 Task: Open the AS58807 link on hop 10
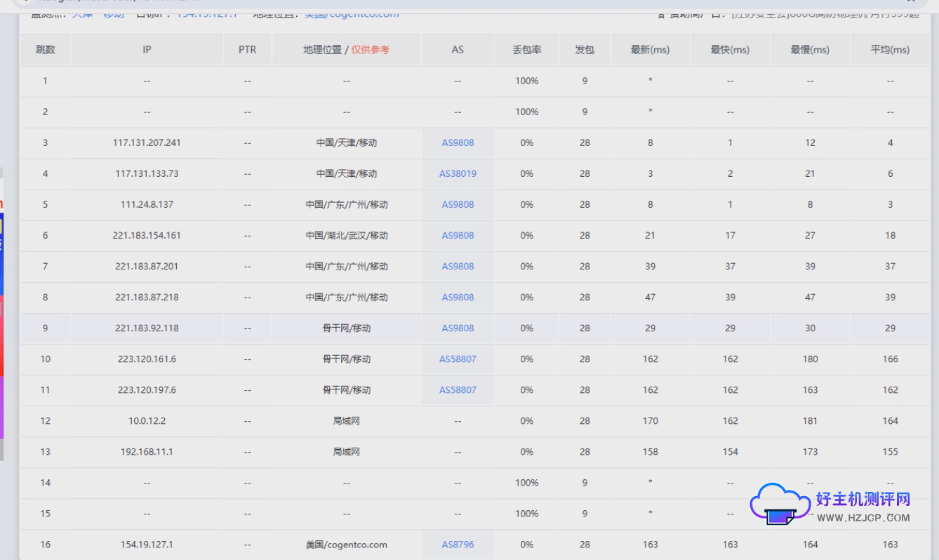[458, 359]
